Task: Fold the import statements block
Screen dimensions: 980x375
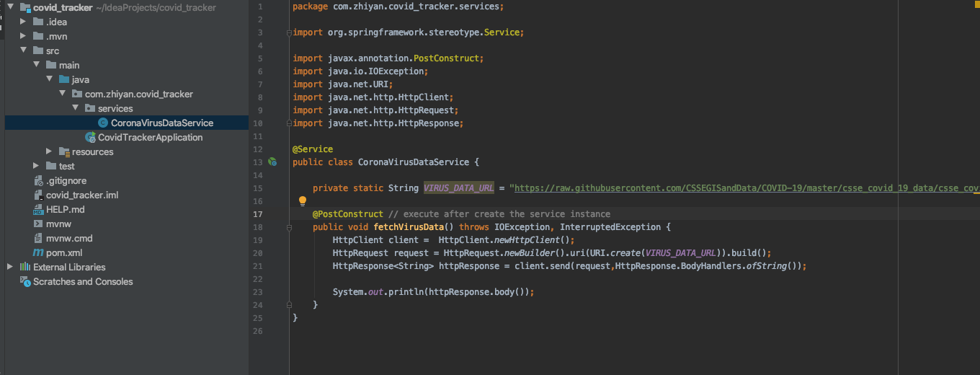Action: tap(289, 32)
